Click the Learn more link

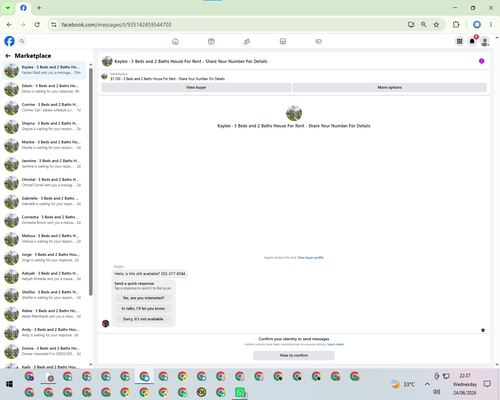pos(335,344)
